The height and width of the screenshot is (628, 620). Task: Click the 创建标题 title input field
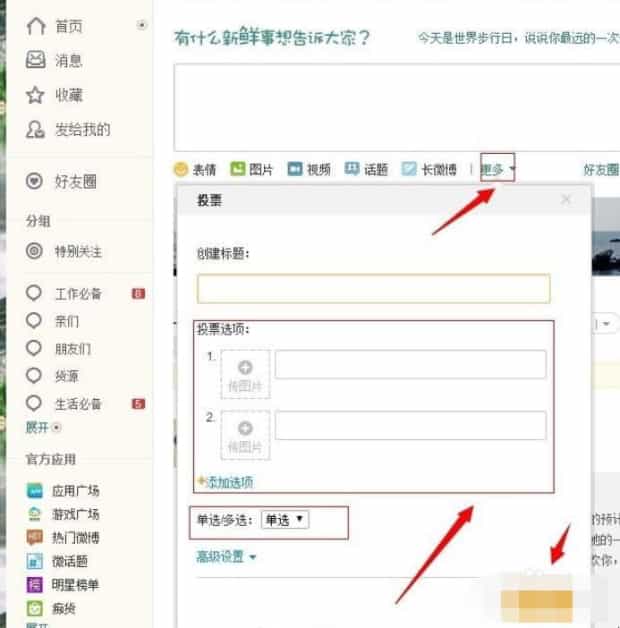(x=373, y=289)
